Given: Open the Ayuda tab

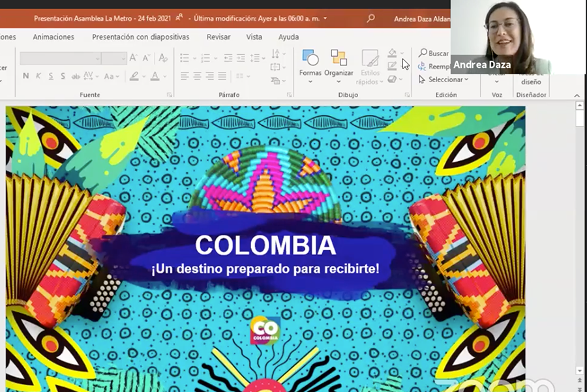Looking at the screenshot, I should coord(289,37).
